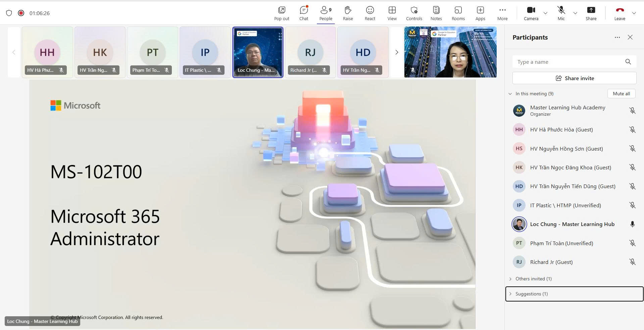
Task: Open the More actions menu
Action: click(x=502, y=13)
